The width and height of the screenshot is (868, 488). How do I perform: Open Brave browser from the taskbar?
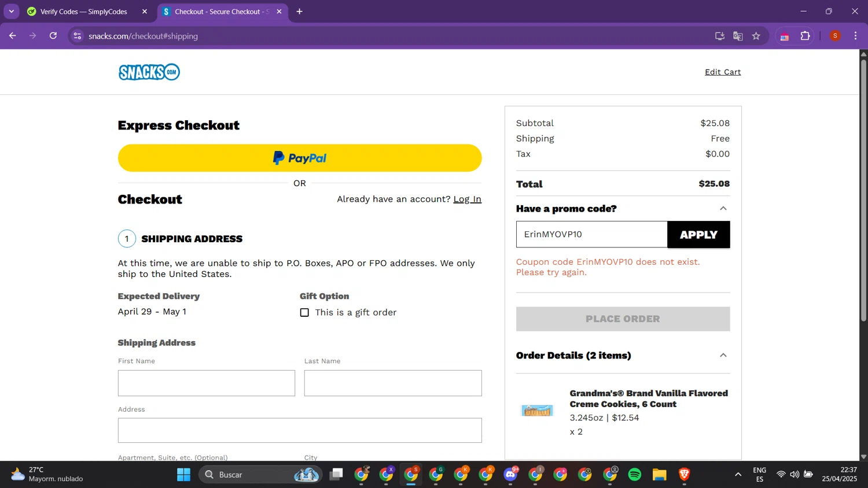point(685,475)
